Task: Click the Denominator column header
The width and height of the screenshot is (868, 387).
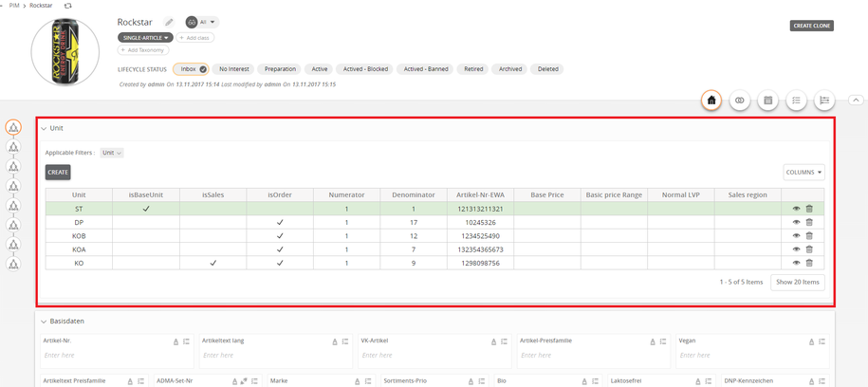Action: 414,194
